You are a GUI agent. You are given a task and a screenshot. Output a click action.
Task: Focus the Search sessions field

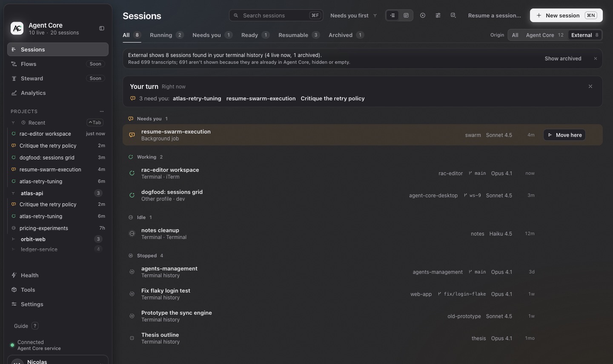(276, 15)
